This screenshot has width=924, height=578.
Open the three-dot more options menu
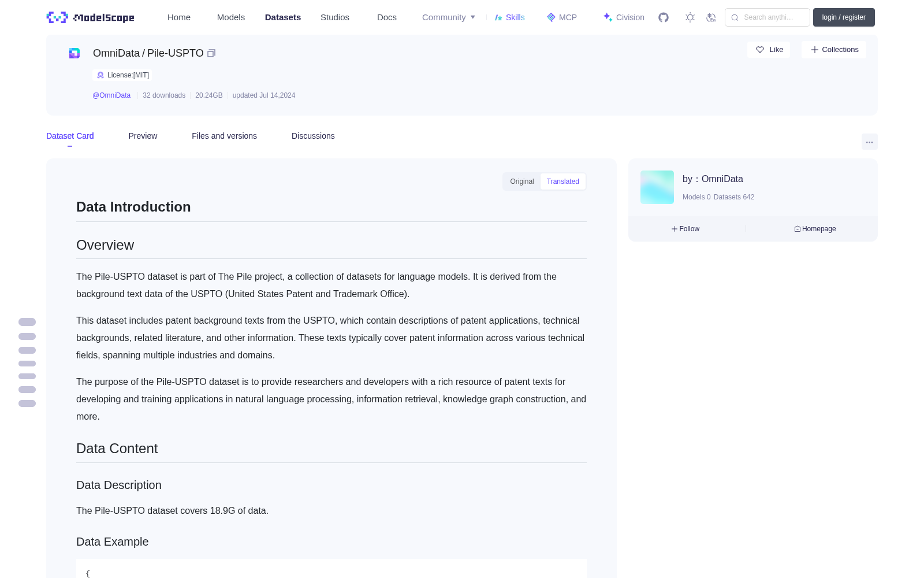(x=869, y=142)
